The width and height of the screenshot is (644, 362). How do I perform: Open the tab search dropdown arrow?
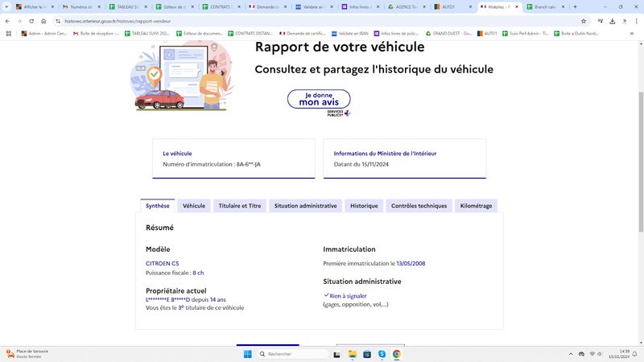(6, 6)
